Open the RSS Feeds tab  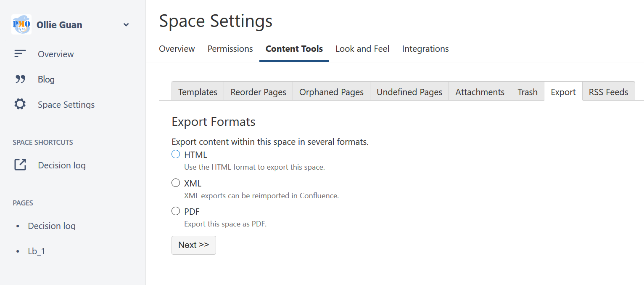[x=608, y=91]
